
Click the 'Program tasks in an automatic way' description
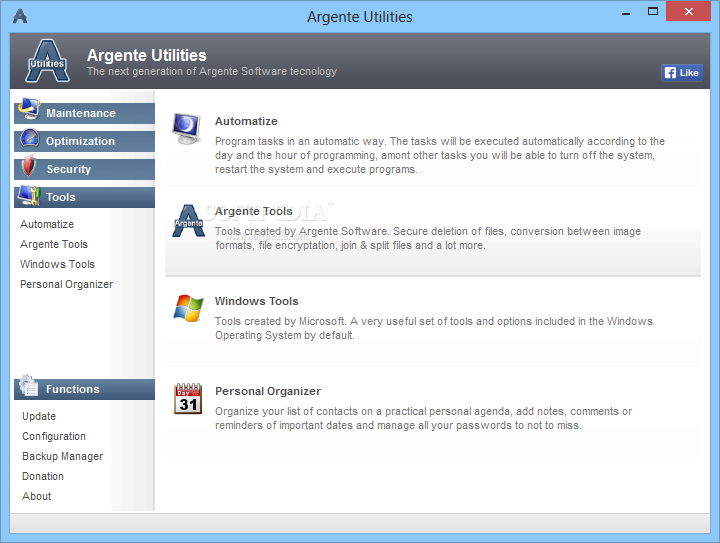pos(440,155)
